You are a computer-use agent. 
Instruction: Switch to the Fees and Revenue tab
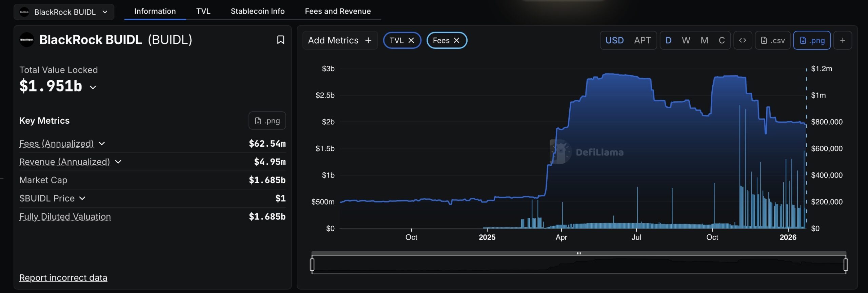pyautogui.click(x=337, y=11)
